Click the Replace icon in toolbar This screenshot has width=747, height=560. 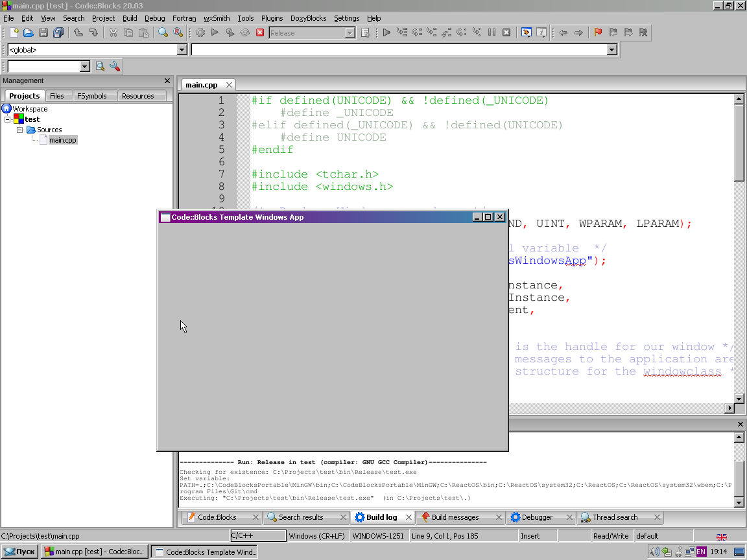tap(178, 32)
